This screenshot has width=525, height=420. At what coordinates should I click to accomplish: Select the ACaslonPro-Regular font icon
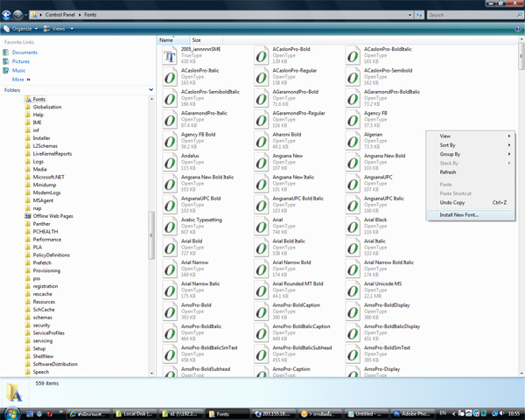[x=261, y=77]
